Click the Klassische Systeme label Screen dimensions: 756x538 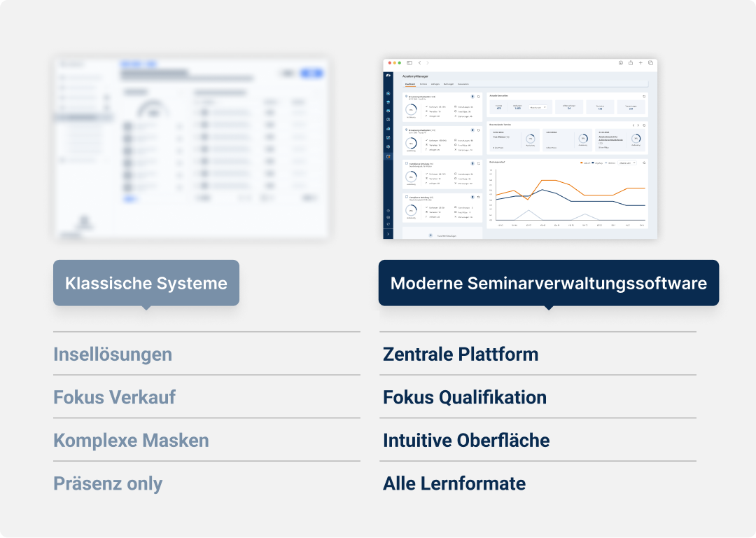point(146,283)
